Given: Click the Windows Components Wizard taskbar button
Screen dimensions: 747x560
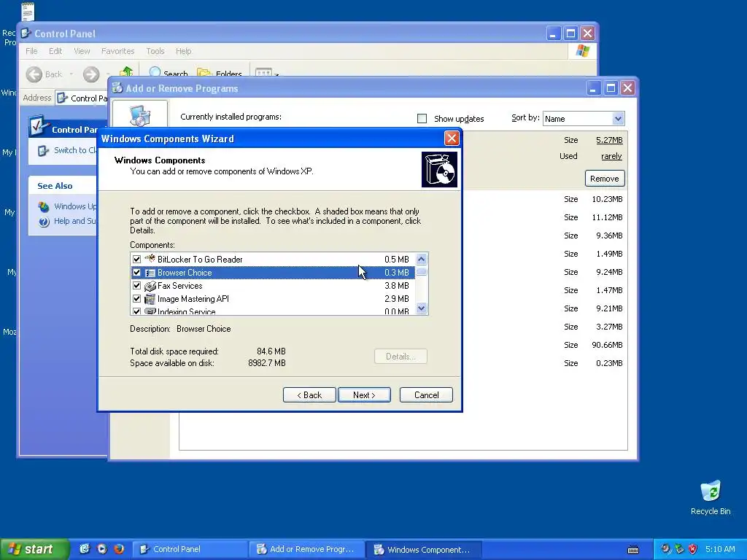Looking at the screenshot, I should pyautogui.click(x=424, y=549).
